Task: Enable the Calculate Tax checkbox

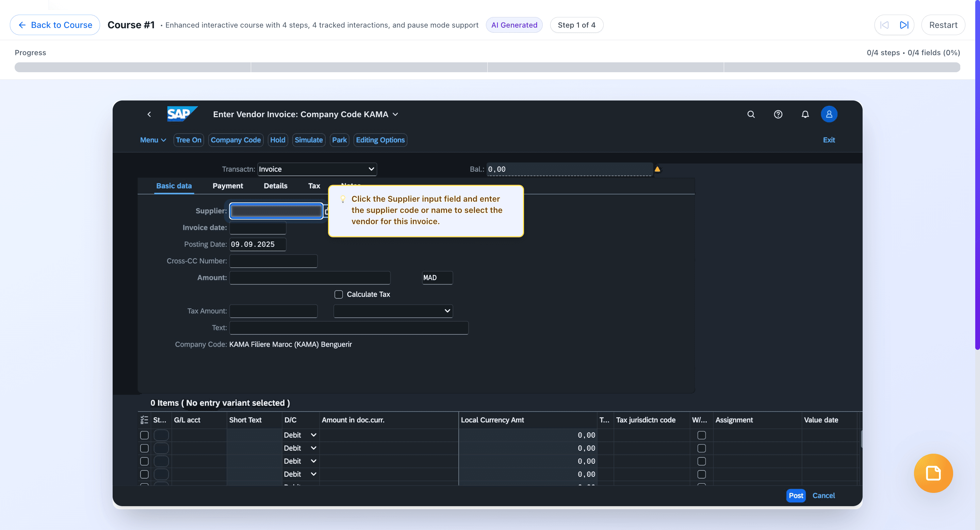Action: (x=338, y=294)
